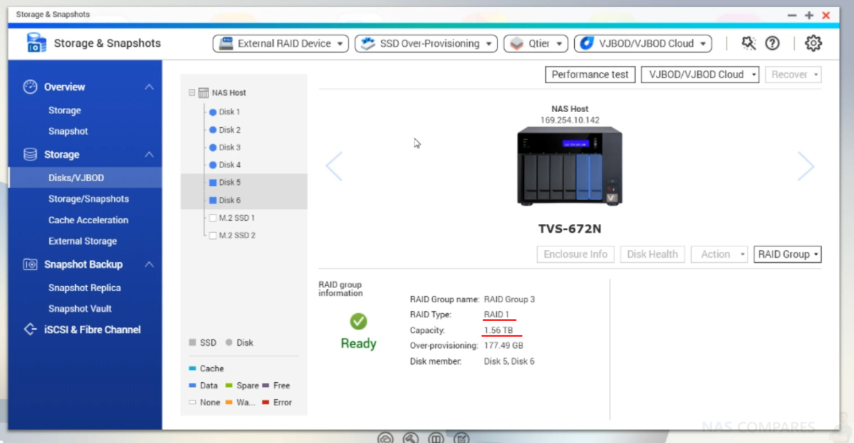
Task: Click the Error legend color swatch
Action: coord(266,402)
